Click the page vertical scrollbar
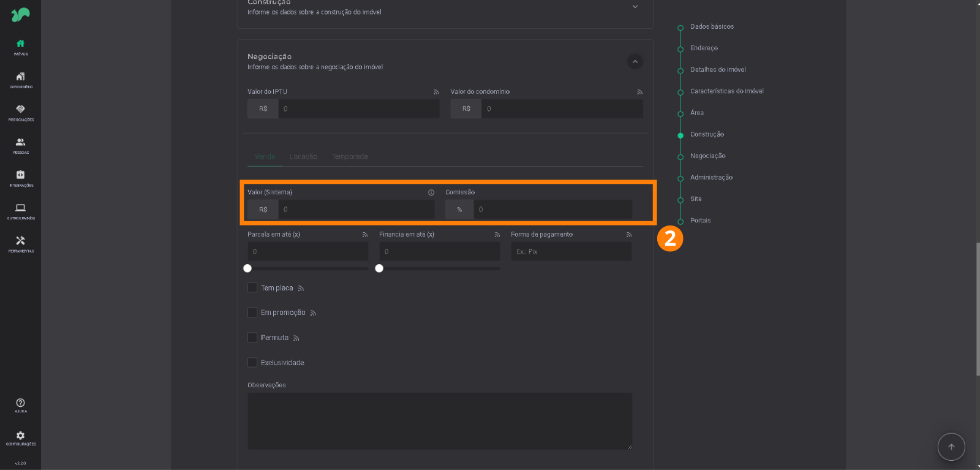This screenshot has width=980, height=470. [978, 309]
